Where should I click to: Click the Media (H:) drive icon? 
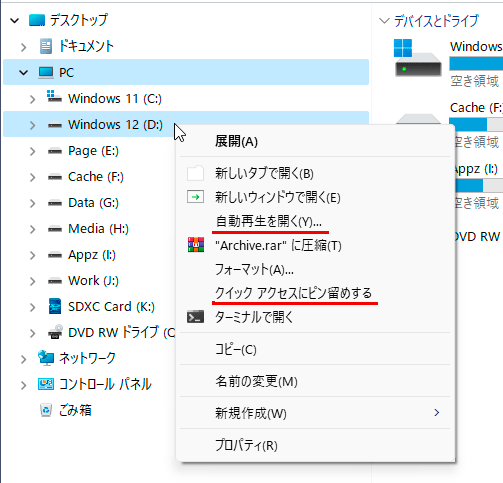55,229
